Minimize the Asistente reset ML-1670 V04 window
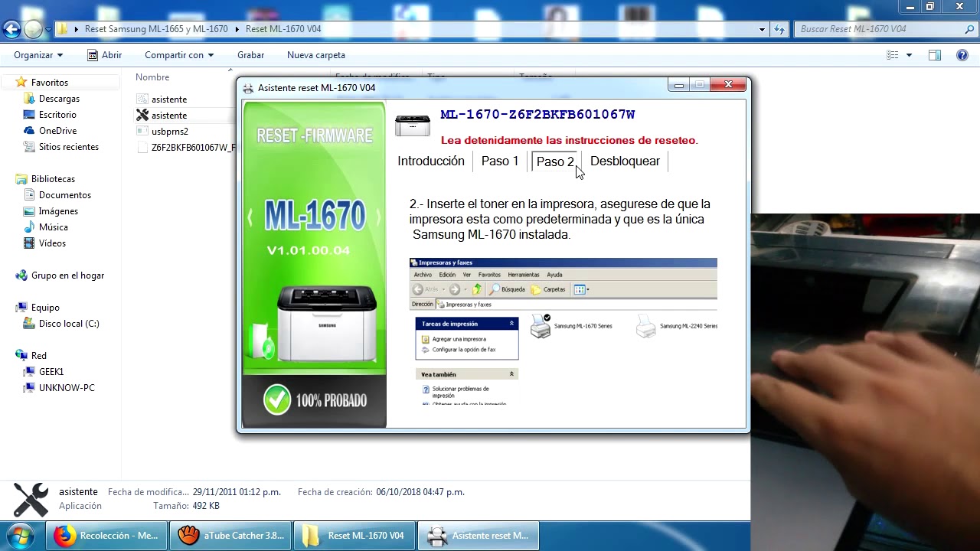This screenshot has height=551, width=980. click(x=678, y=85)
